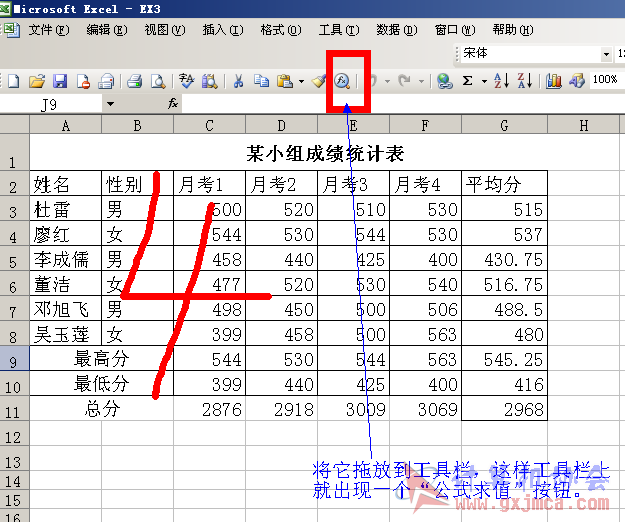Select the cell 杜雷
The height and width of the screenshot is (522, 625).
[66, 209]
